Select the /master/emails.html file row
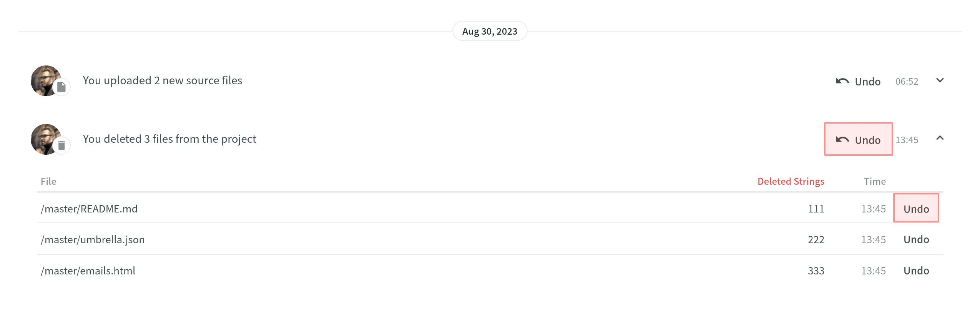 (x=88, y=271)
